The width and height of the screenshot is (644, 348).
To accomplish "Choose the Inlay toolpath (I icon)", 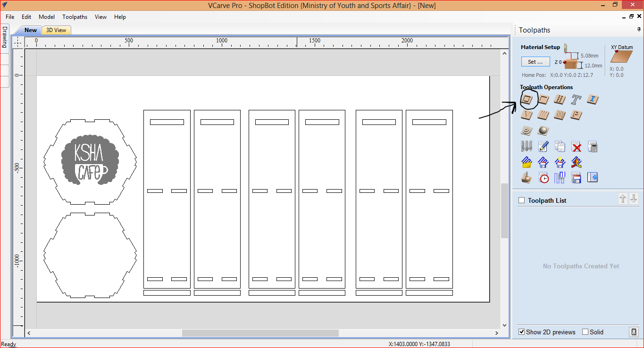I will pos(593,99).
